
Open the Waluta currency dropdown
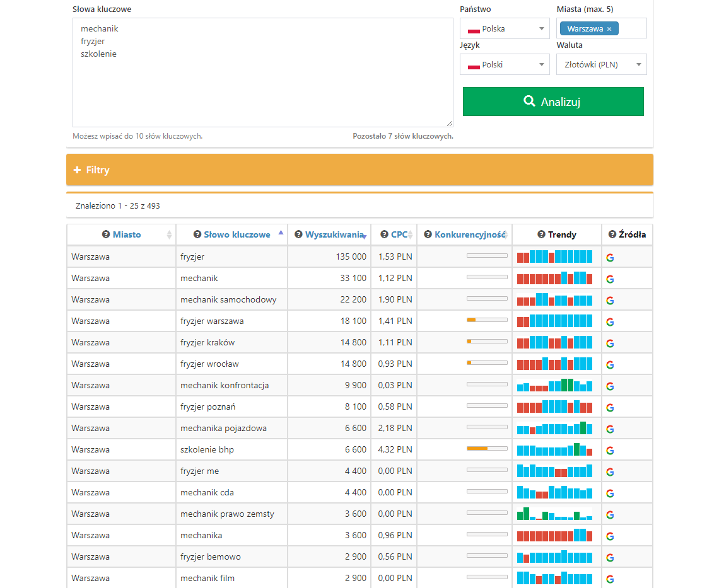coord(601,65)
